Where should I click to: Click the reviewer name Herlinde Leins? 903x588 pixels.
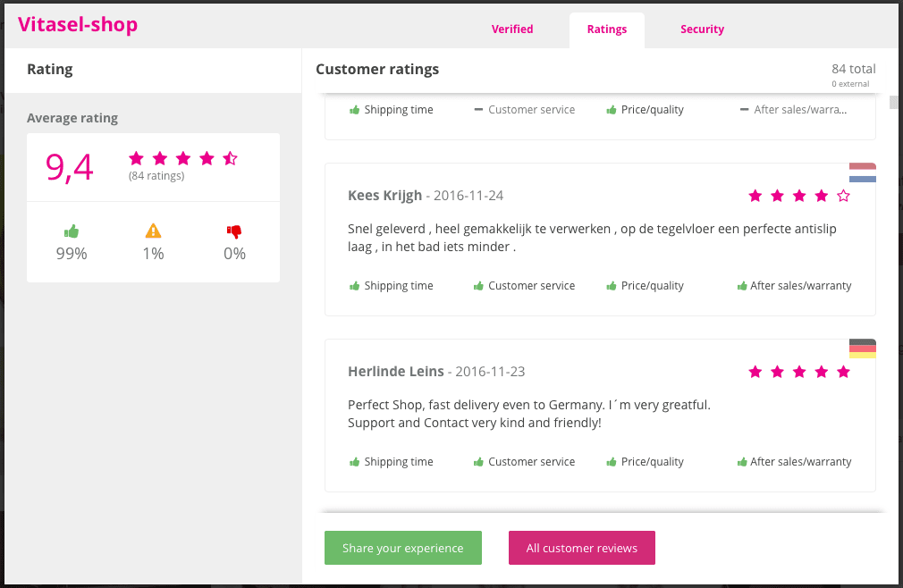(395, 372)
